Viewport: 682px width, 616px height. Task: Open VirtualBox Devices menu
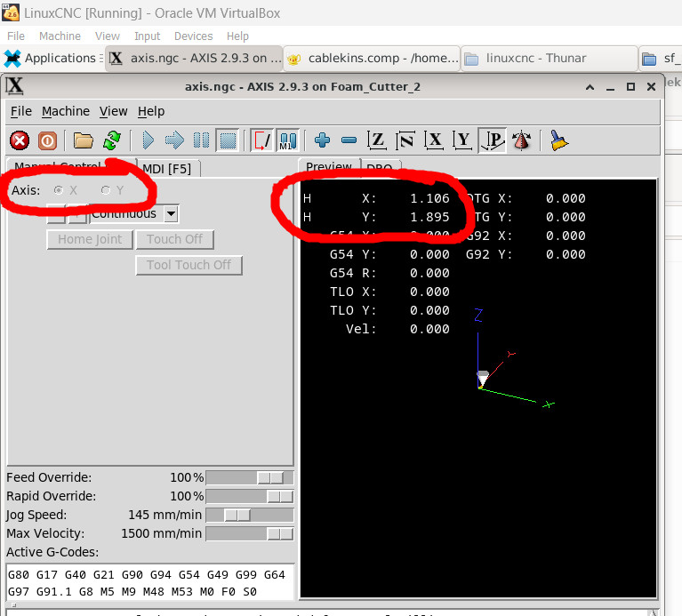(193, 36)
